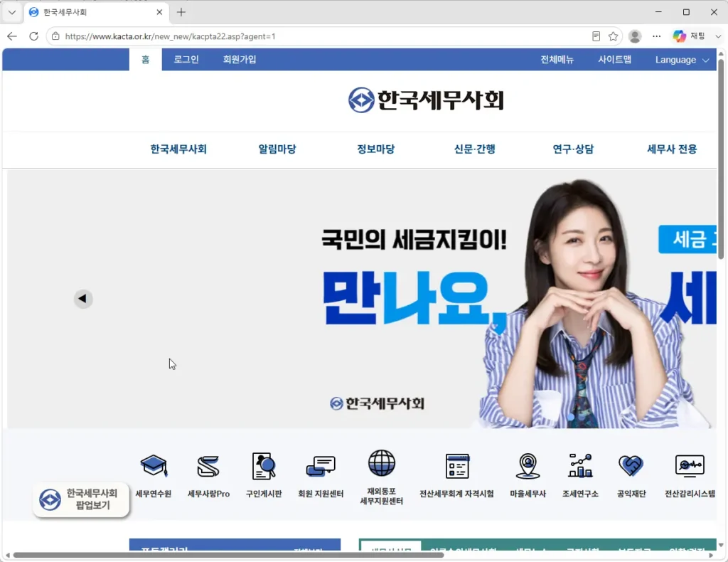The width and height of the screenshot is (728, 562).
Task: Open the 구인게시판 job board icon
Action: [x=264, y=466]
